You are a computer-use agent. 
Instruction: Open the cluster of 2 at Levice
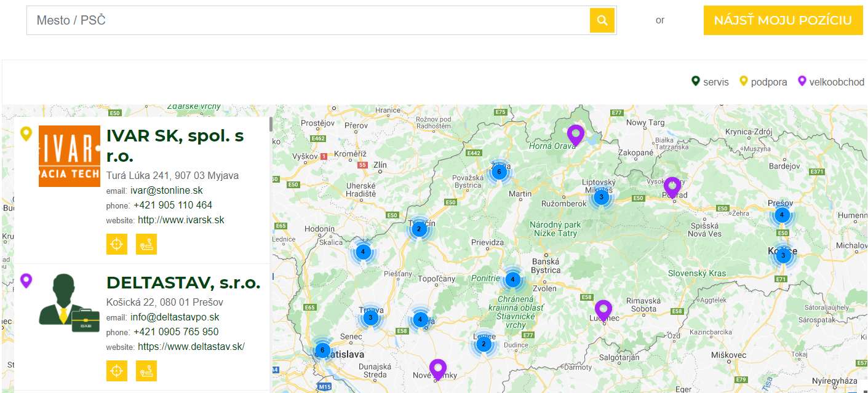484,344
